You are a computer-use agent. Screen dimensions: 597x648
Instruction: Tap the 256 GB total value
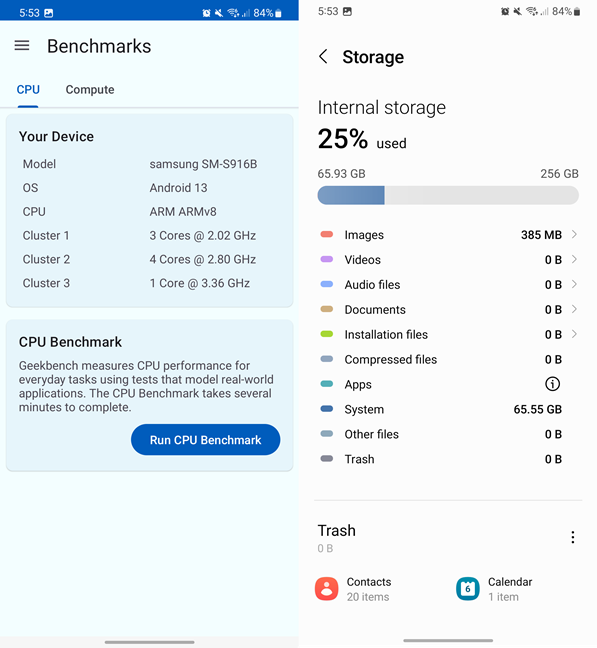[x=559, y=174]
